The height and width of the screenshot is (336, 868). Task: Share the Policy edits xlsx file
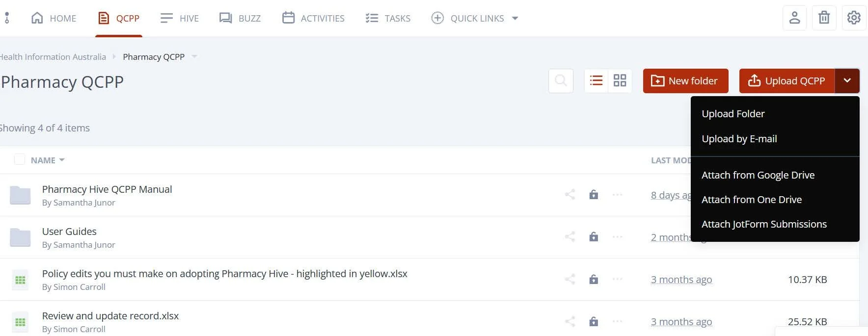[x=570, y=279]
